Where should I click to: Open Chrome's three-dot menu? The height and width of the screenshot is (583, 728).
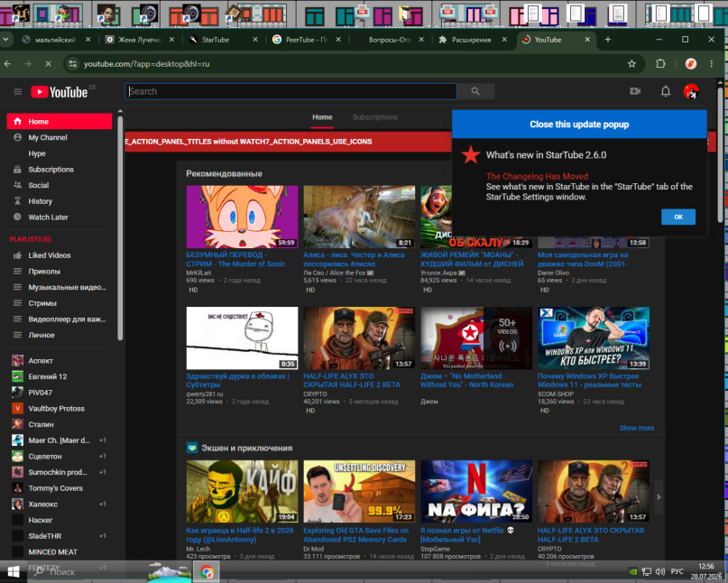(711, 64)
